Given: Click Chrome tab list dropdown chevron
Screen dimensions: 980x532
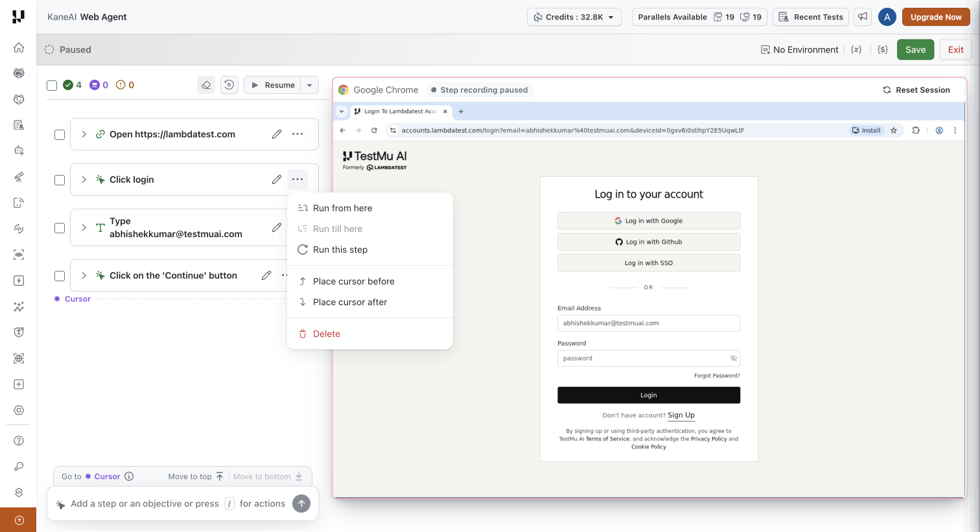Looking at the screenshot, I should pos(342,111).
